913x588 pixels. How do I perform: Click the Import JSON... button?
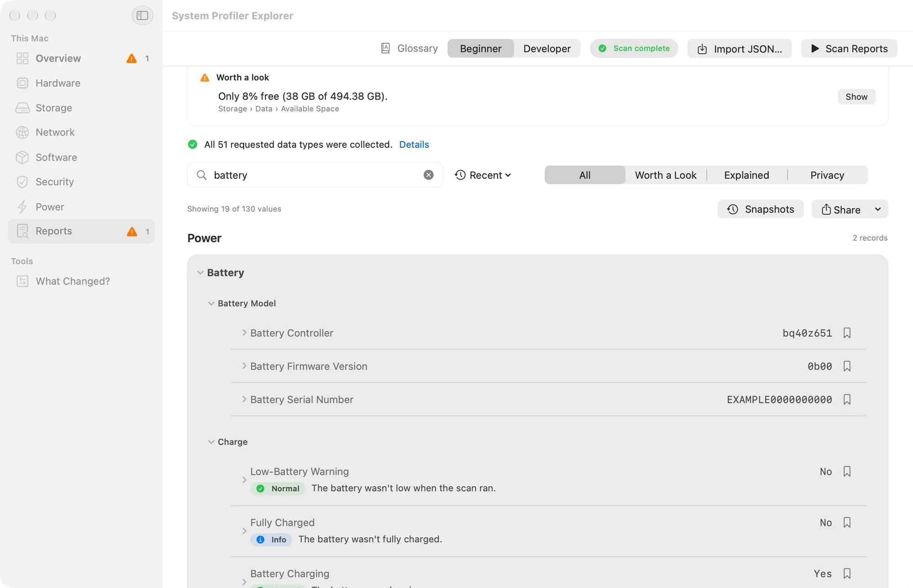[x=740, y=48]
